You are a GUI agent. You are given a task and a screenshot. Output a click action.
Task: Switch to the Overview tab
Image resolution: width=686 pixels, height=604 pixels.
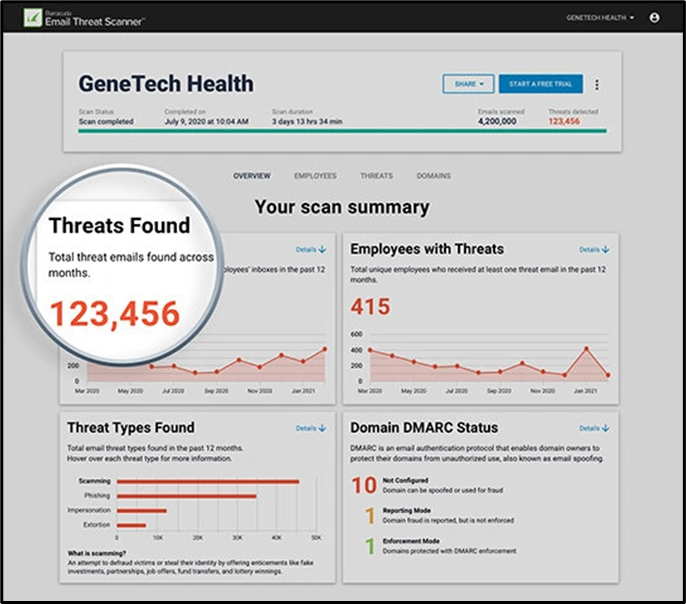[x=252, y=176]
